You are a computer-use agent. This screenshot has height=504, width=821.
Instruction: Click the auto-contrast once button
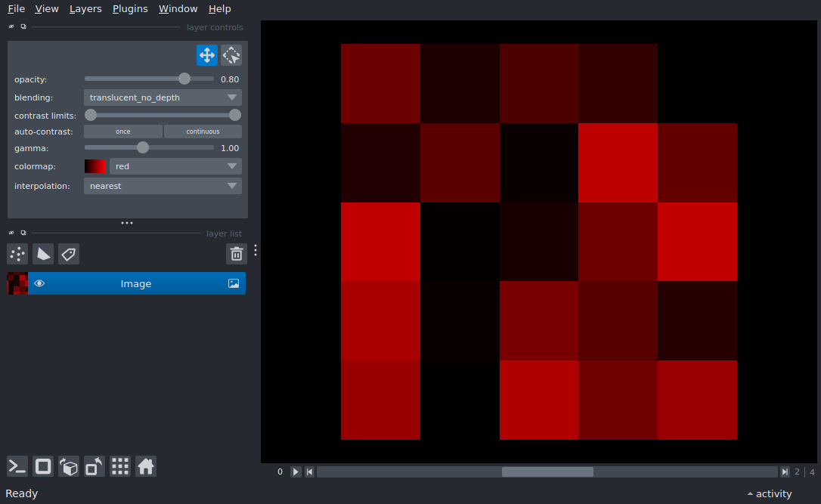(x=123, y=131)
